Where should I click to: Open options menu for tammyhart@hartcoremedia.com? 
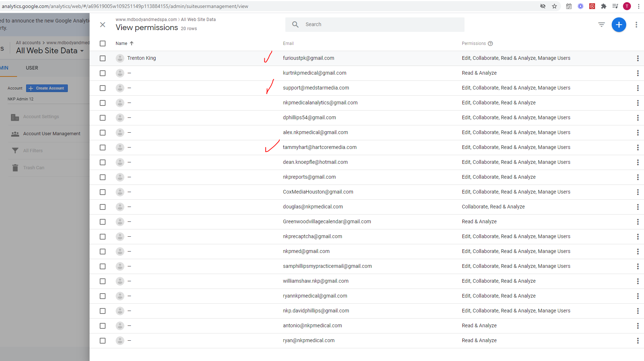tap(637, 148)
